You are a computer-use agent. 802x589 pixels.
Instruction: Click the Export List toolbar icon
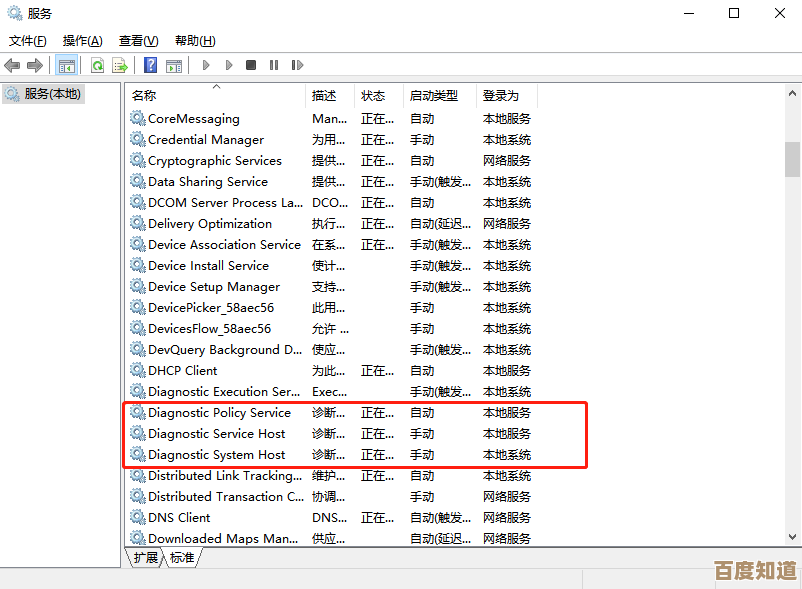(x=120, y=65)
